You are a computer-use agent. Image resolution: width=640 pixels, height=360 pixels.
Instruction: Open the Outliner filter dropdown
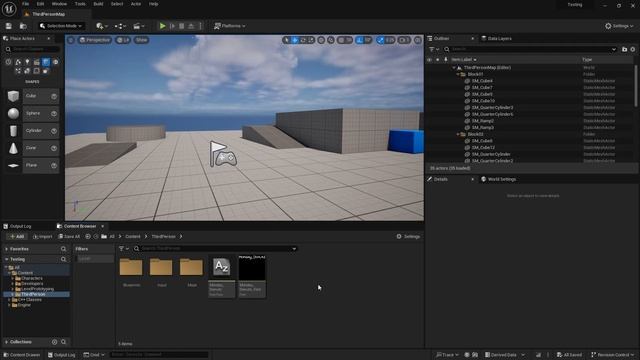tap(434, 49)
